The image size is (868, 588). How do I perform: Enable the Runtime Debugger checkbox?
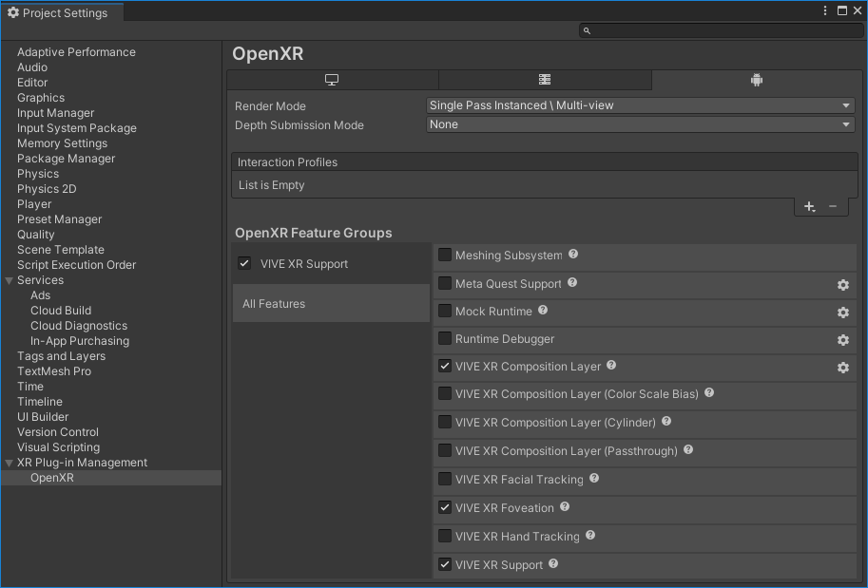tap(445, 338)
